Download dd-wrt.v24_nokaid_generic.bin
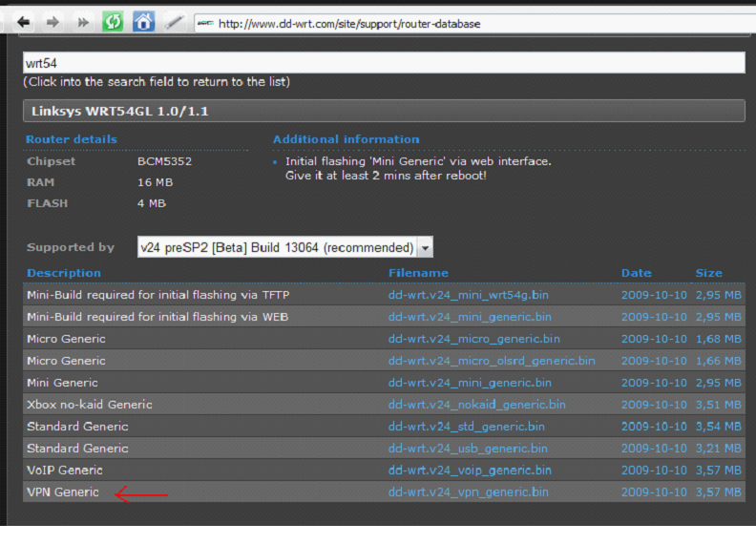756x544 pixels. point(477,405)
